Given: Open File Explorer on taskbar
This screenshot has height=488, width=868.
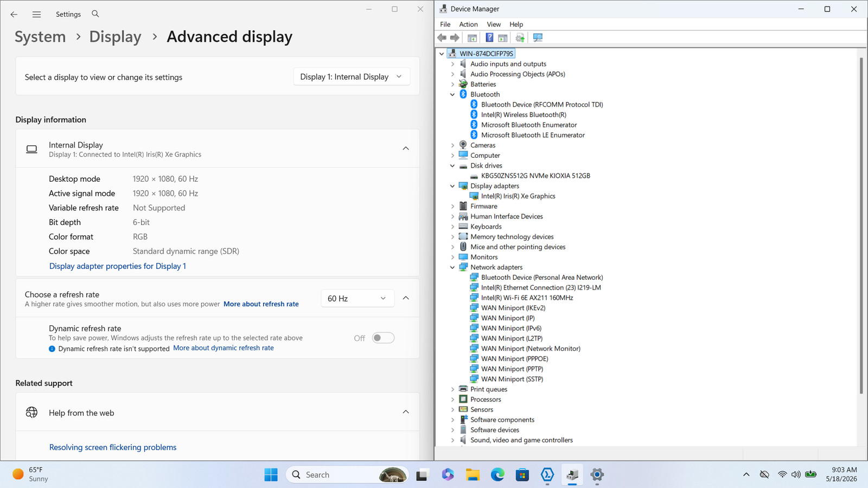Looking at the screenshot, I should tap(473, 475).
